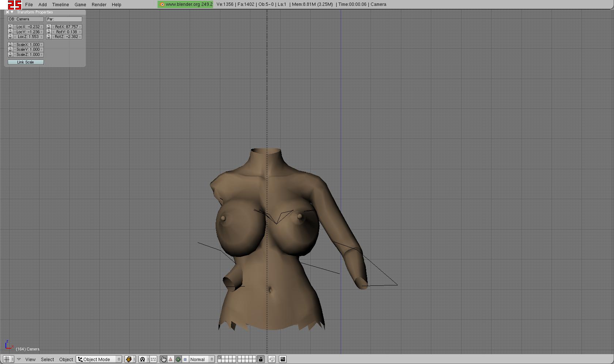Toggle the hand icon to enable manipulators
The image size is (614, 364).
click(x=164, y=359)
